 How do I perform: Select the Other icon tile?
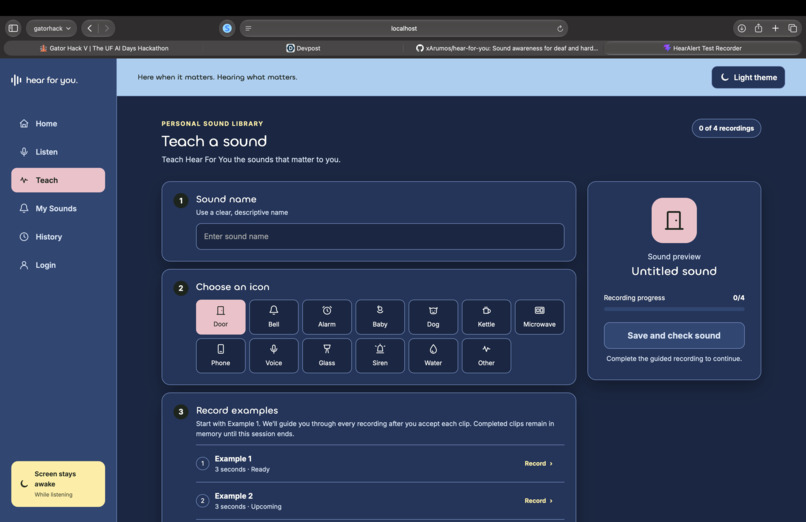(486, 356)
